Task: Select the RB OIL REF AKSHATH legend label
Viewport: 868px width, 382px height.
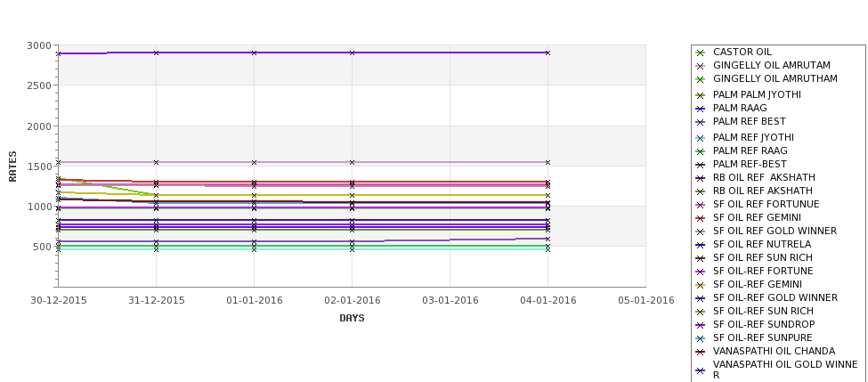Action: click(763, 191)
